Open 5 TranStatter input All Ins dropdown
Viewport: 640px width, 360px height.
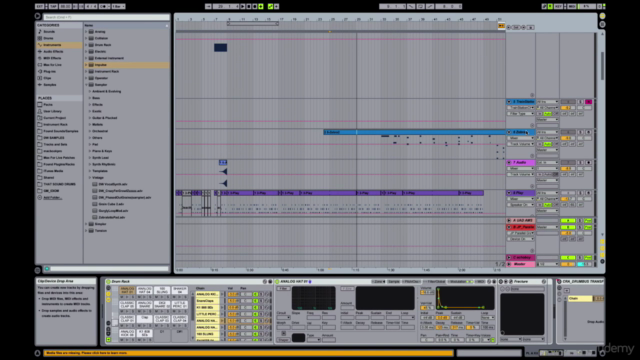pos(547,102)
